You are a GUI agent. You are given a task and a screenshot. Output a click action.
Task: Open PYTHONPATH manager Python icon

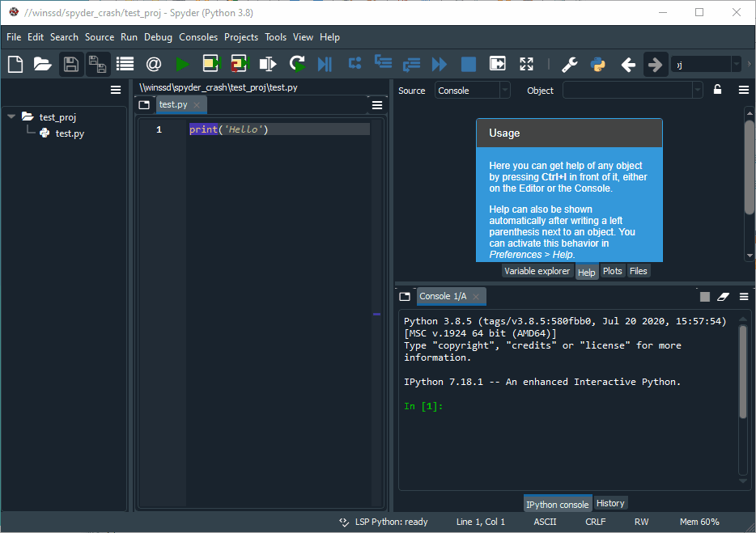[x=598, y=64]
